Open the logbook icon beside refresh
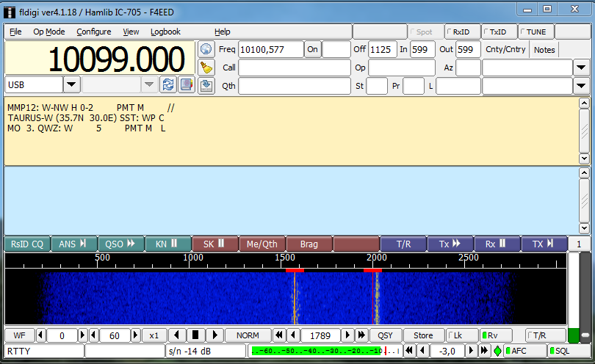Screen dimensions: 595x364 (x=187, y=84)
